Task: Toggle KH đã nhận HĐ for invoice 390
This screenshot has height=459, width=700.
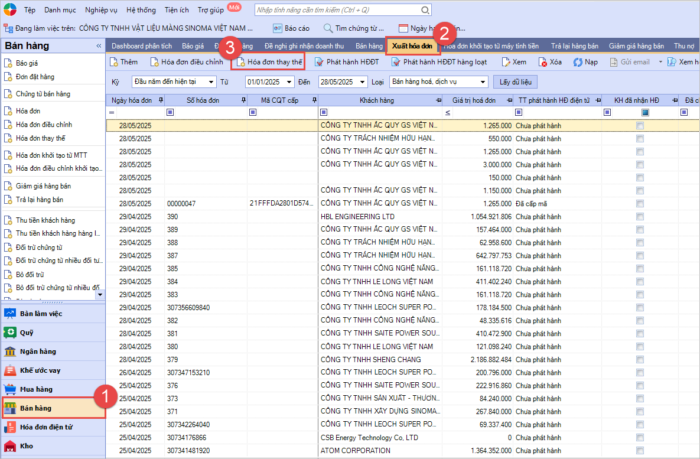Action: pos(639,216)
